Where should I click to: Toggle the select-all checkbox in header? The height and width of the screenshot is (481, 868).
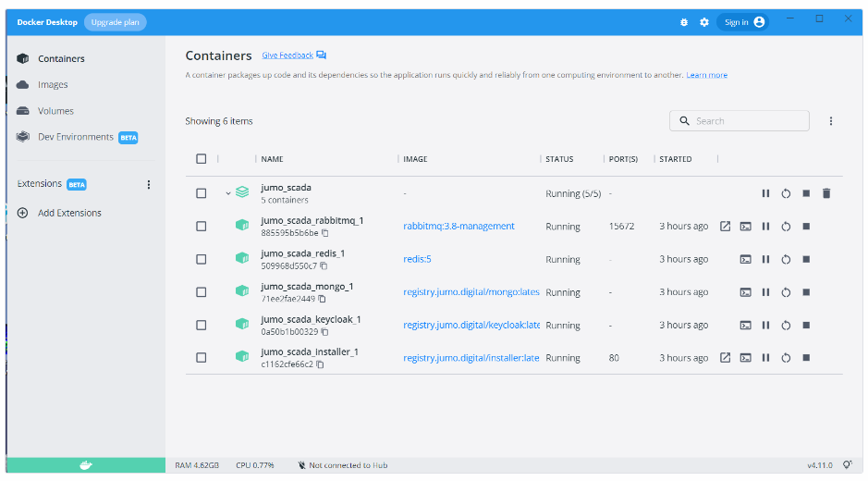[202, 159]
